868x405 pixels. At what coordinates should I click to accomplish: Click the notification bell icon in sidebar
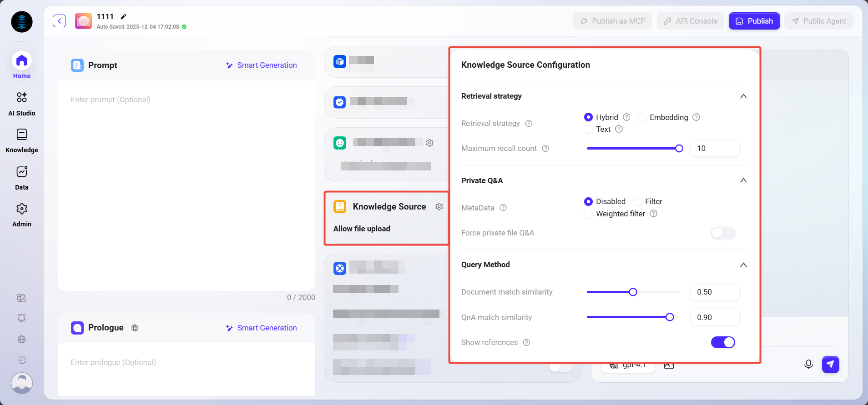click(21, 318)
